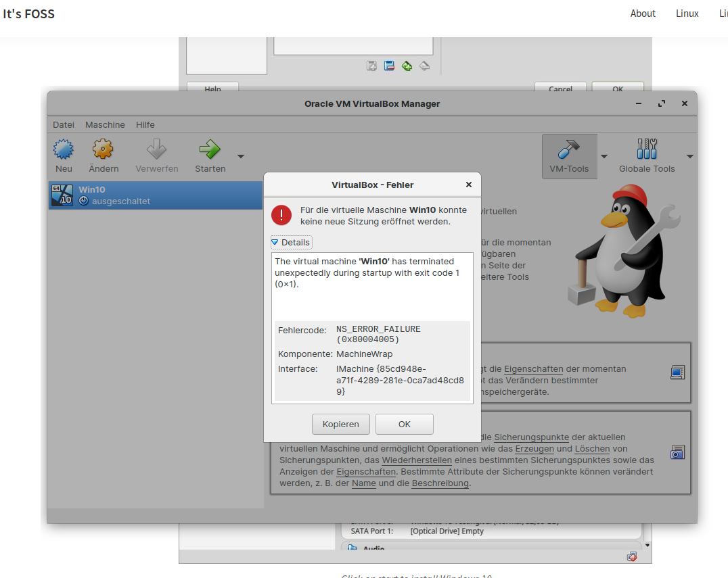Confirm the error dialog with OK
The image size is (728, 578).
(404, 424)
